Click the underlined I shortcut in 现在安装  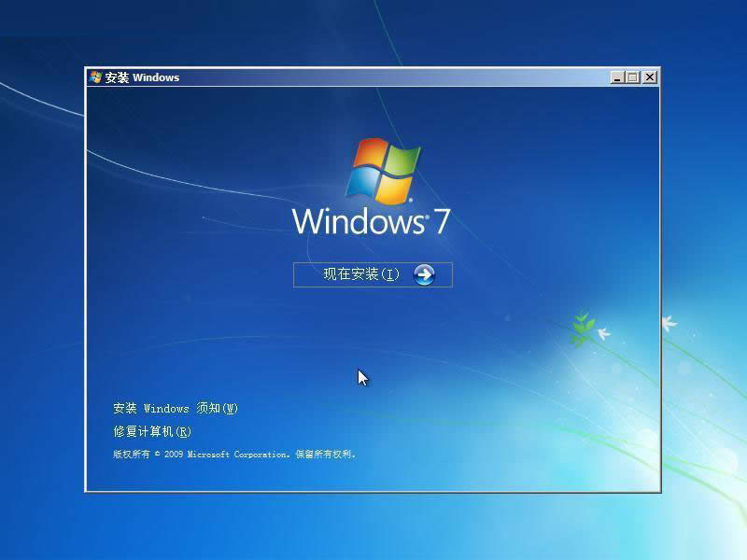coord(390,274)
